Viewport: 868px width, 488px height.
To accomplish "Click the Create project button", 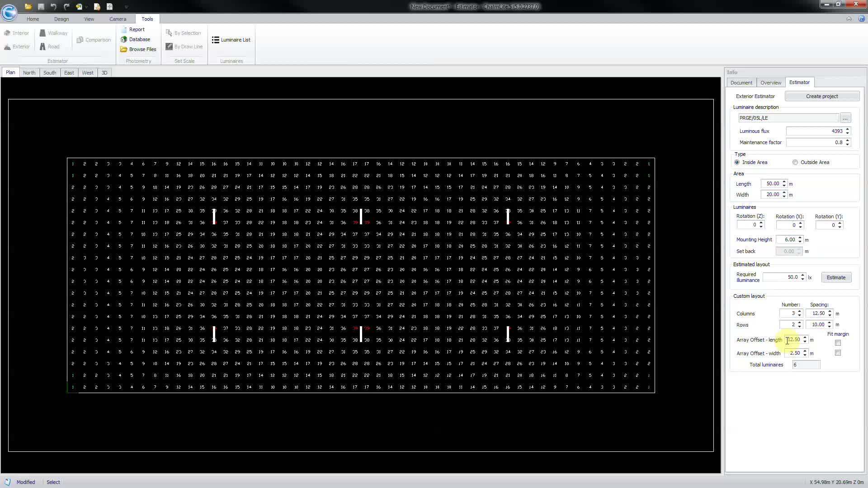I will point(822,96).
